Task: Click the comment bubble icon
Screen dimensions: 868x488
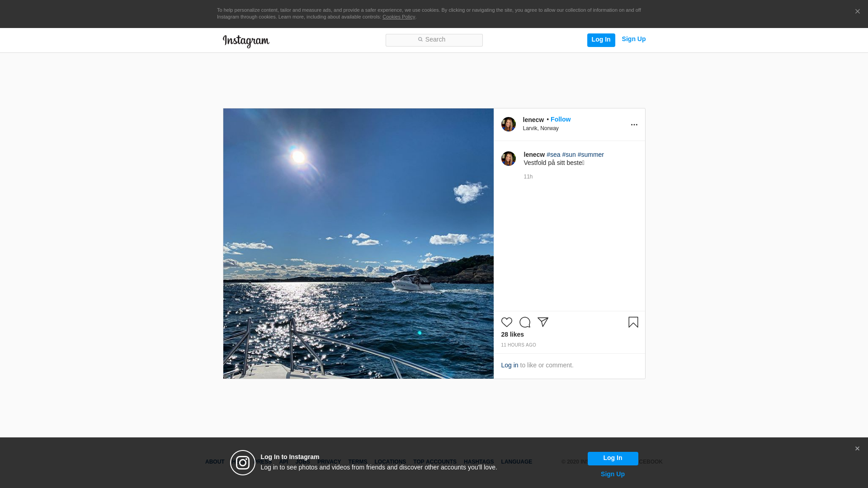Action: coord(524,322)
